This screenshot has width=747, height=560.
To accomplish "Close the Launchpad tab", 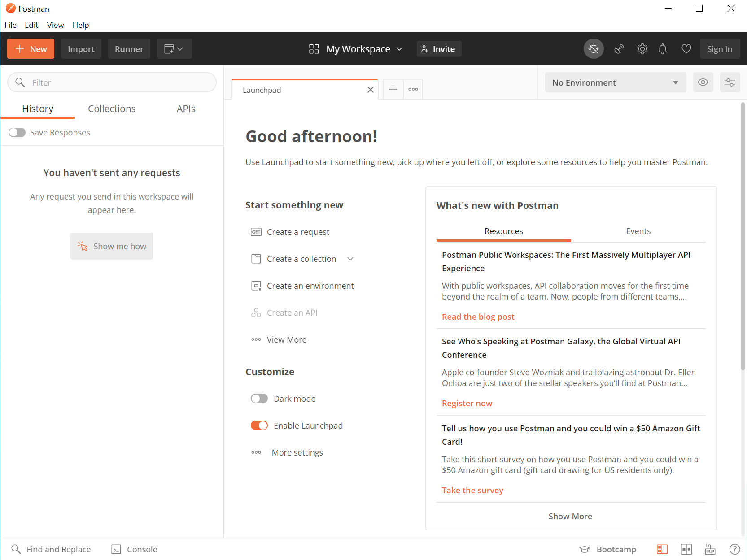I will pyautogui.click(x=371, y=90).
